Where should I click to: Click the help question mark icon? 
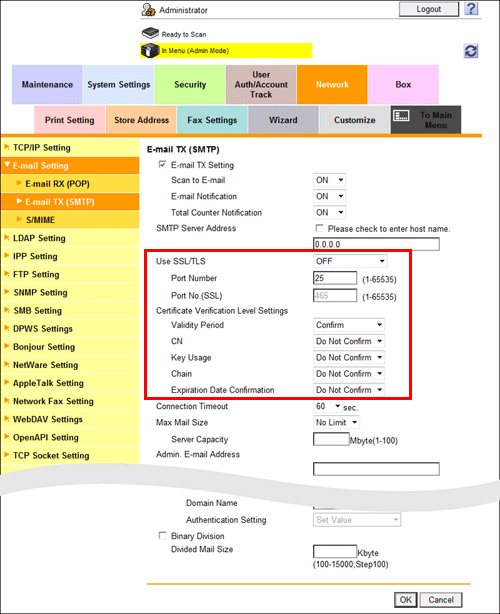[471, 9]
